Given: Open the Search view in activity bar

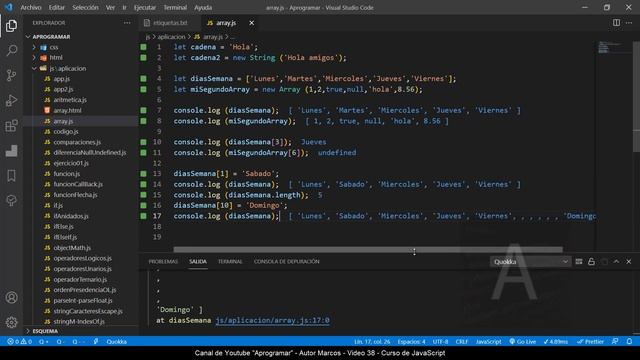Looking at the screenshot, I should 11,51.
